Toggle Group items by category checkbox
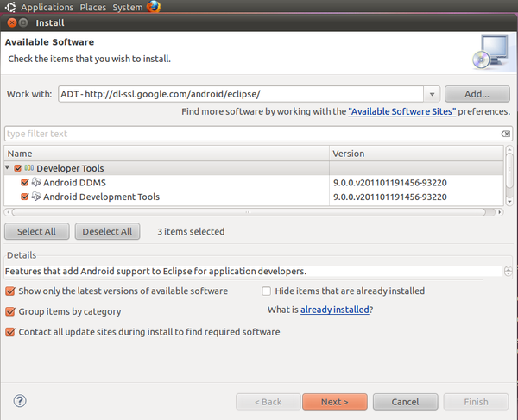 [10, 311]
